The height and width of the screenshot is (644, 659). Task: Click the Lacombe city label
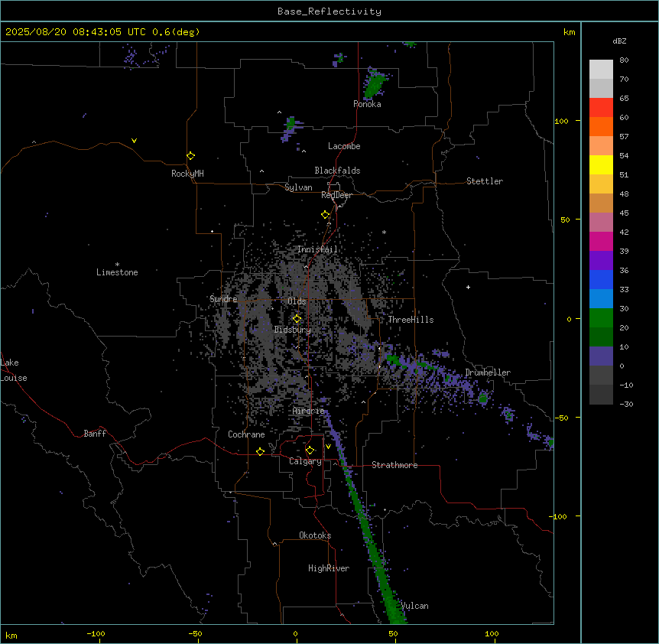pos(344,146)
